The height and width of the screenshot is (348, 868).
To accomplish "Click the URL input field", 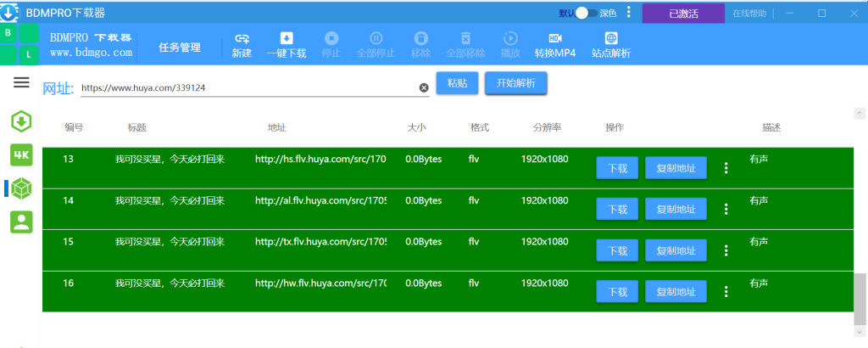I will pos(248,87).
